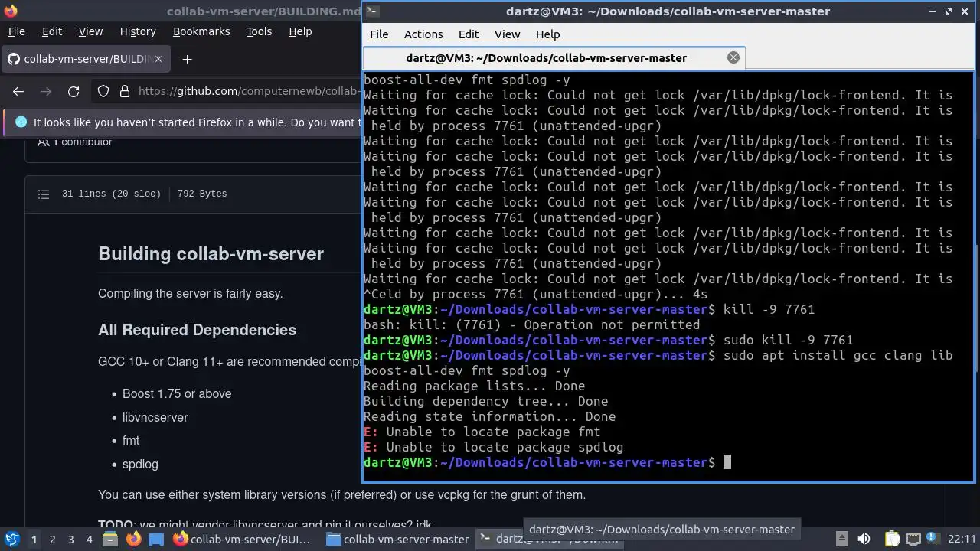Open the terminal File menu
Image resolution: width=980 pixels, height=551 pixels.
click(379, 34)
